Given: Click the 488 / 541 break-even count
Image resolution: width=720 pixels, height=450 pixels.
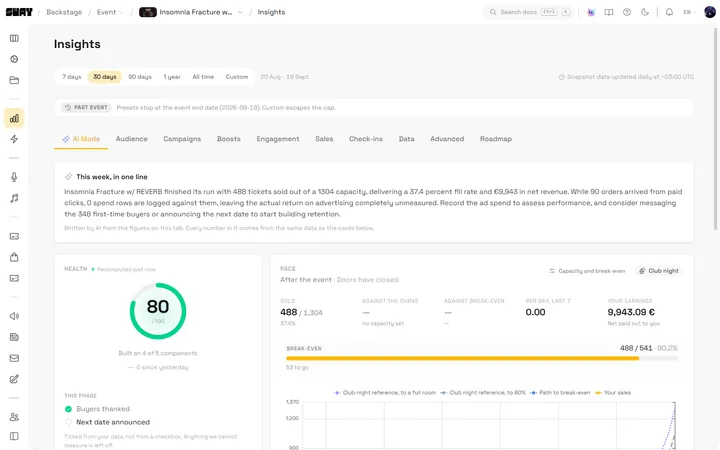Looking at the screenshot, I should click(636, 348).
